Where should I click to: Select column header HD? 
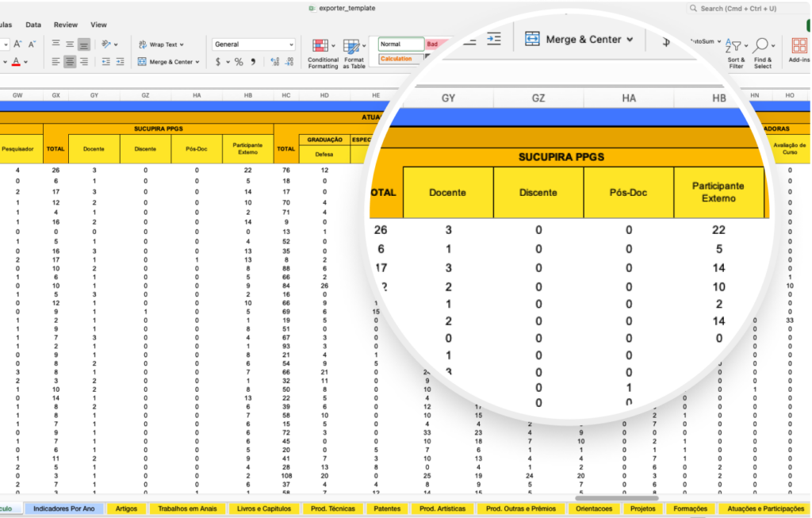click(324, 95)
